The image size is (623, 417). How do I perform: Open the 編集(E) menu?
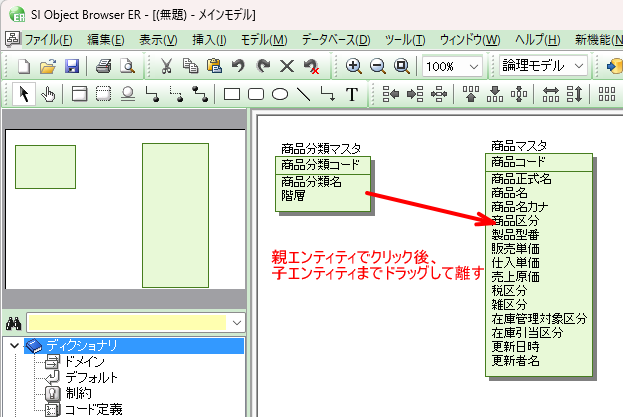coord(106,40)
